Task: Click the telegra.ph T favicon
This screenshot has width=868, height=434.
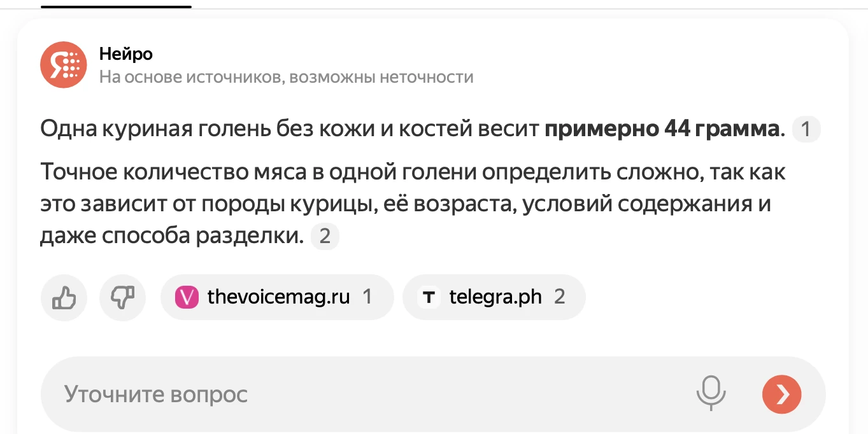Action: click(x=429, y=297)
